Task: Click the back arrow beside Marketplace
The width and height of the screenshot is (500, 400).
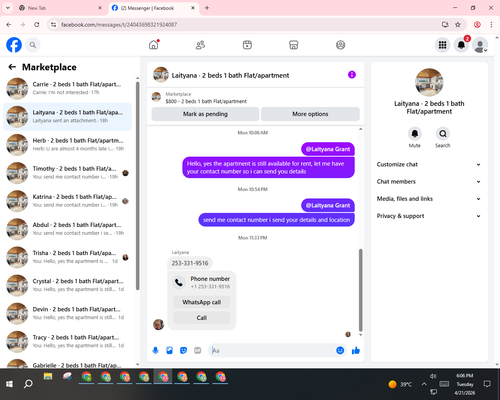Action: click(12, 67)
